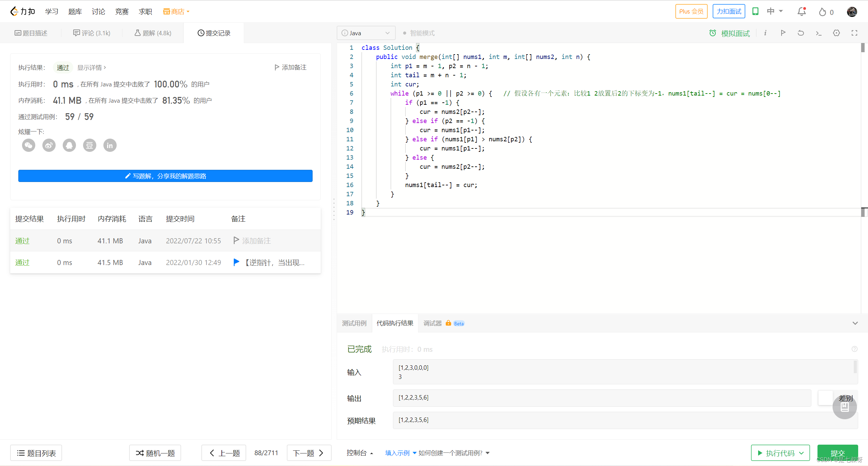Open editor settings gear icon

[836, 33]
